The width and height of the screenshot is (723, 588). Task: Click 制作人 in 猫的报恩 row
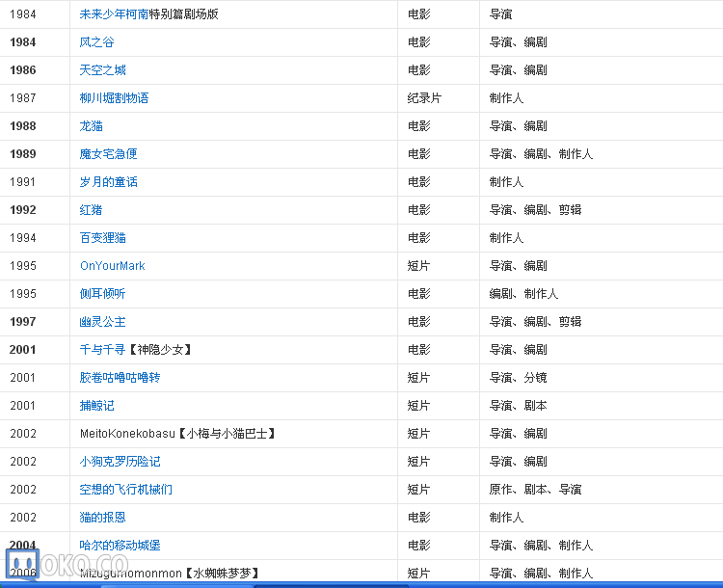click(506, 518)
